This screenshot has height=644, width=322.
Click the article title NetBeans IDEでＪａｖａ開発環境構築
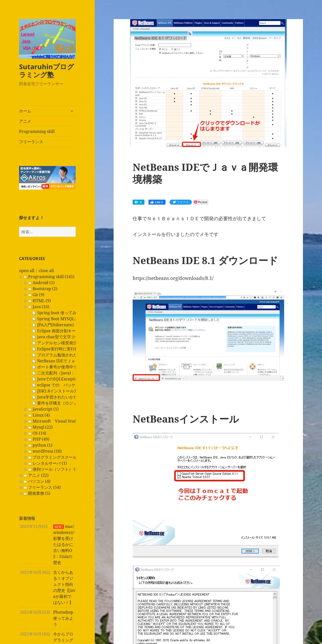point(205,173)
